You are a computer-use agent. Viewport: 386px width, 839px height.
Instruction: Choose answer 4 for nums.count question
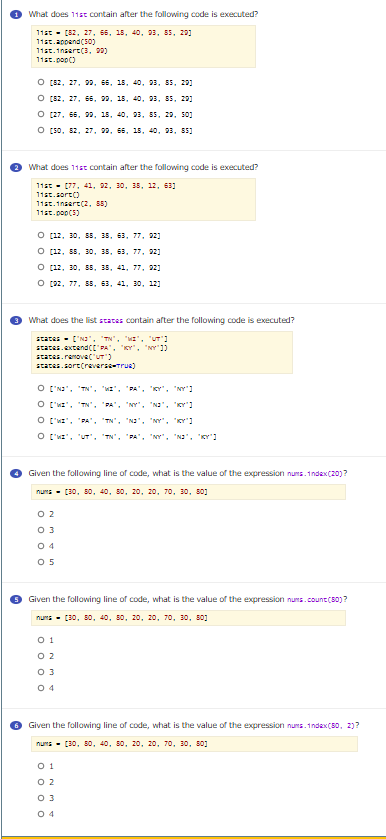pos(41,688)
